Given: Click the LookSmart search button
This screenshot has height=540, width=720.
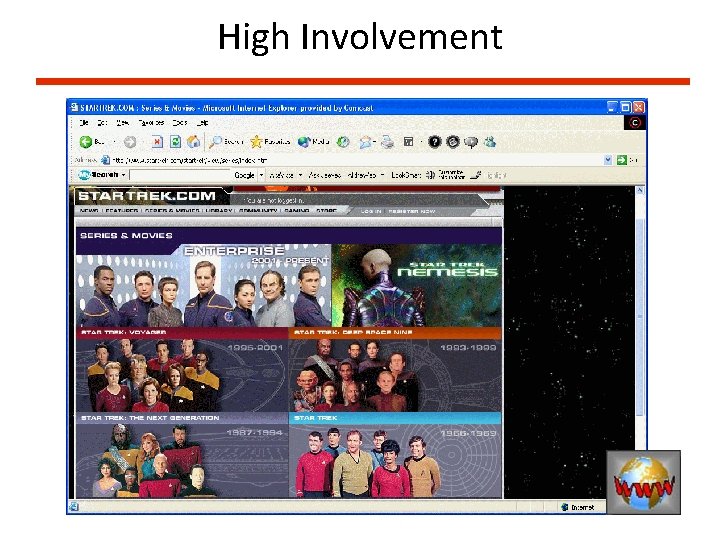Looking at the screenshot, I should 406,175.
